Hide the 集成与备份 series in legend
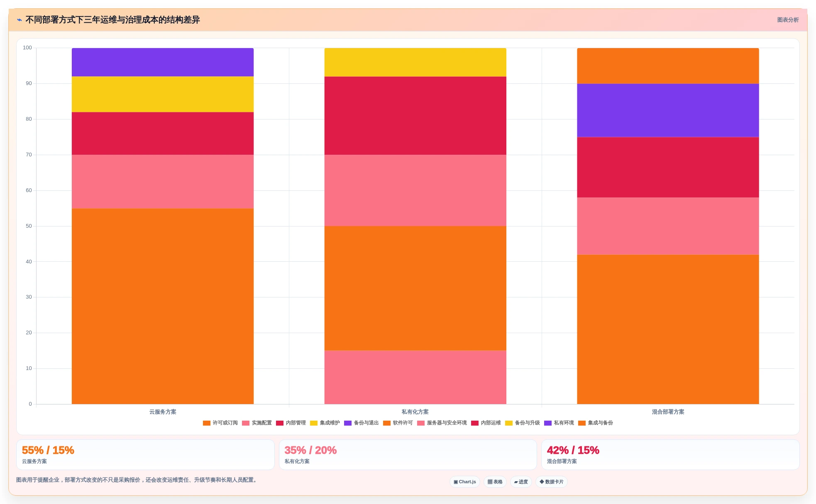 point(595,423)
